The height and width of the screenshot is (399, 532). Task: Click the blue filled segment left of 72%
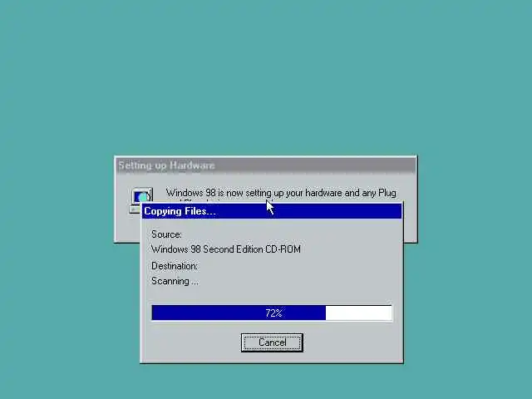pyautogui.click(x=208, y=313)
